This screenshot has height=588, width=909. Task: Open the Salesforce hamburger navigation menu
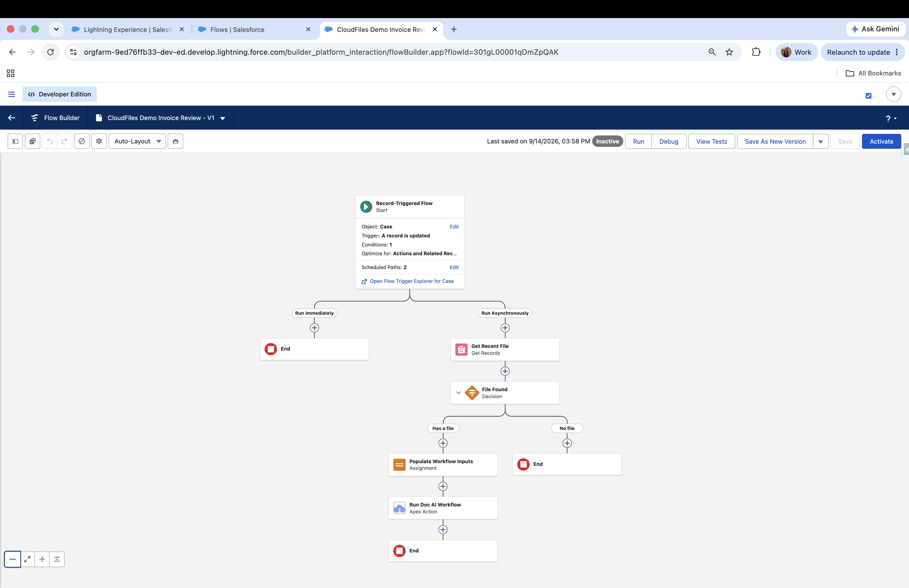click(11, 94)
